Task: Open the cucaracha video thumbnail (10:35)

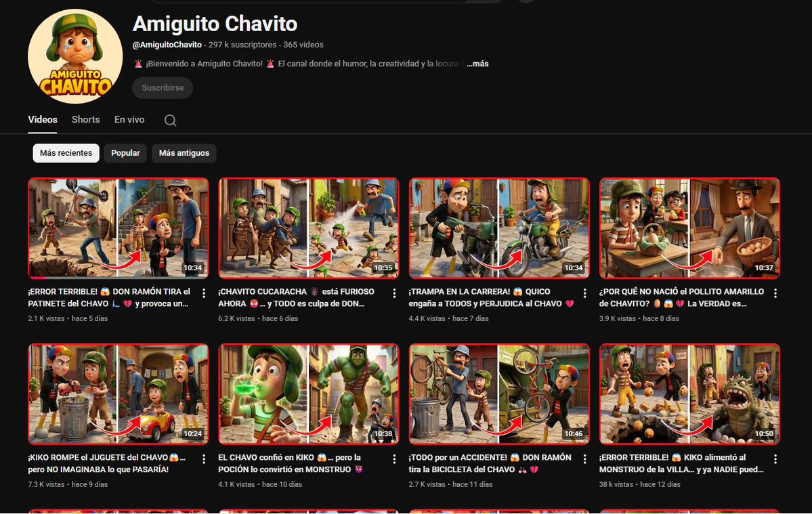Action: pyautogui.click(x=309, y=228)
